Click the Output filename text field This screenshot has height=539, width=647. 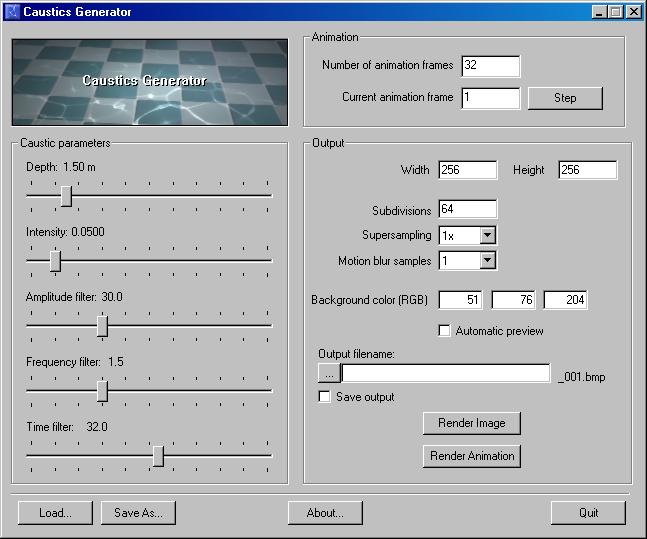point(446,373)
